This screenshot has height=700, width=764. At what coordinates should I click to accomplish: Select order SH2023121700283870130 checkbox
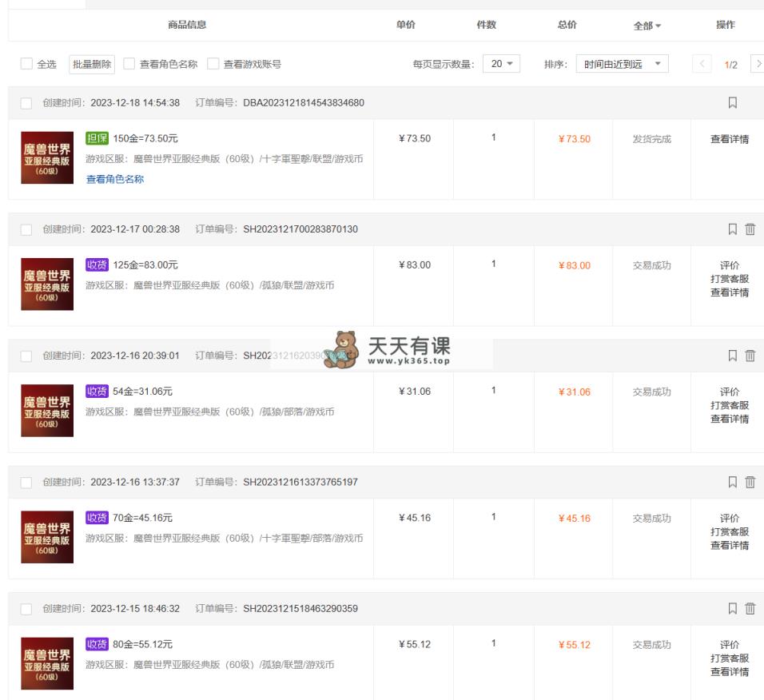[x=26, y=229]
